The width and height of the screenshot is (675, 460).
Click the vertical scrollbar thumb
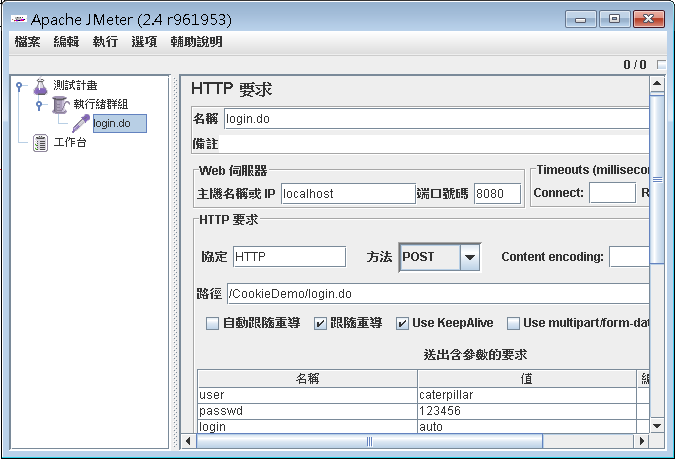(657, 179)
